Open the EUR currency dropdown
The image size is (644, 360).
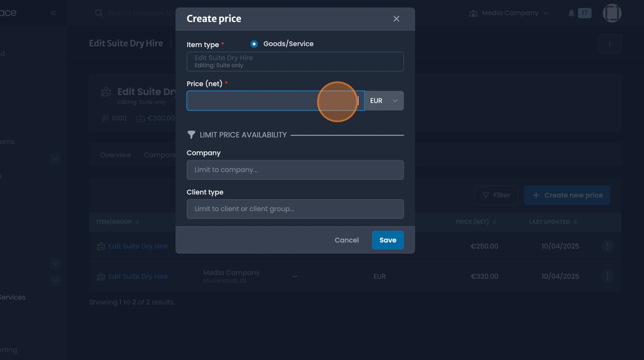pyautogui.click(x=384, y=101)
